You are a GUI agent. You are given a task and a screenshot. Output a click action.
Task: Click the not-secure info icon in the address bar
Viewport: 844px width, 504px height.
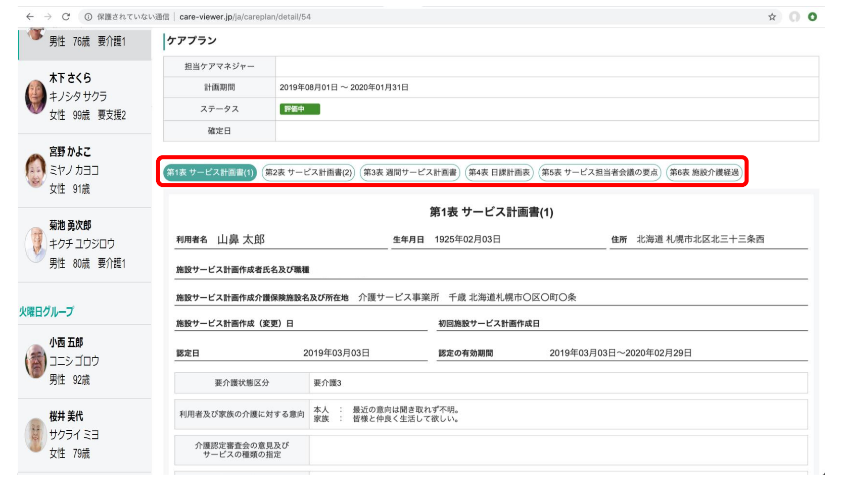(x=88, y=17)
